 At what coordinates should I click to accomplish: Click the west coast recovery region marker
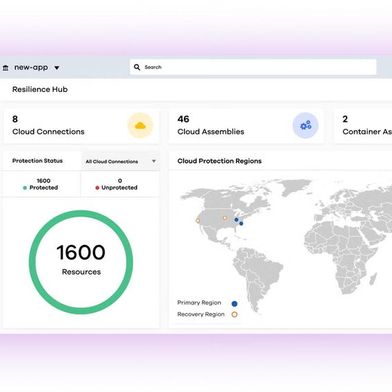pyautogui.click(x=198, y=220)
